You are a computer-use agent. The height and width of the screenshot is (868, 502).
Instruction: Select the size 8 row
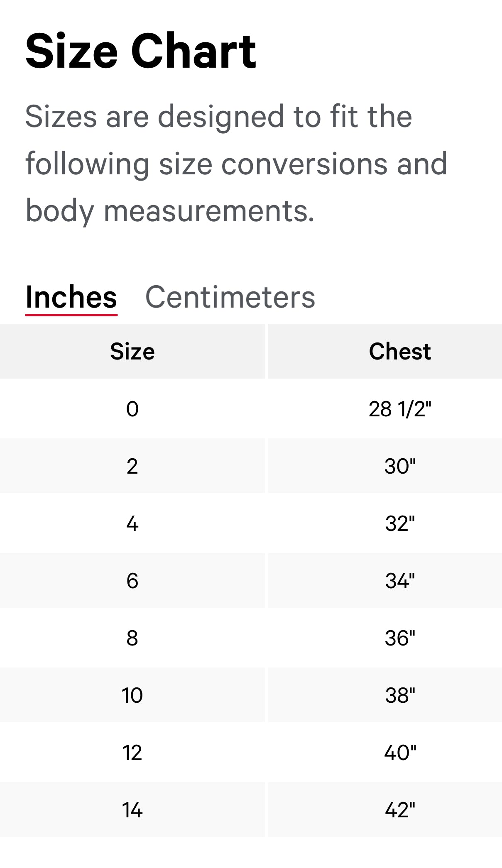point(131,638)
